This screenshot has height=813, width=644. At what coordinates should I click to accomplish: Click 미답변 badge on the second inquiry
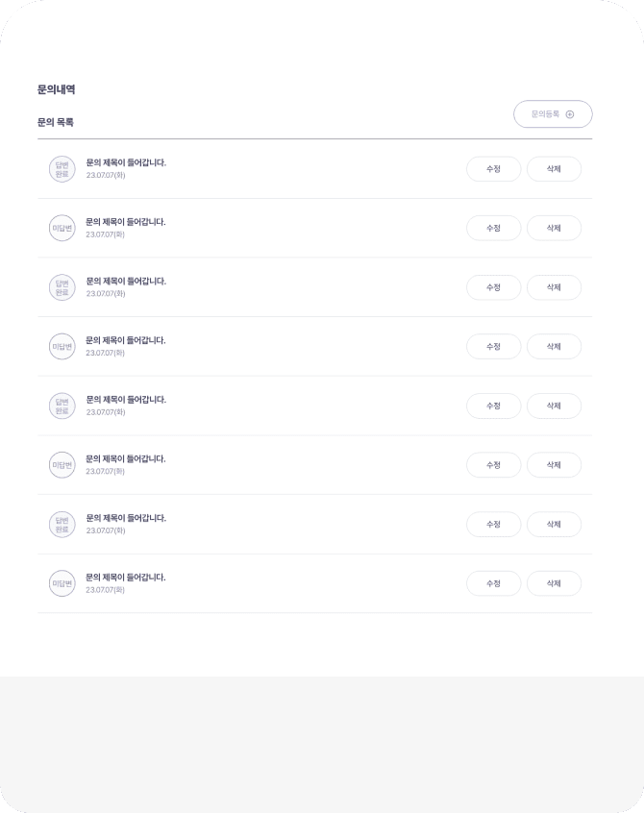(62, 228)
